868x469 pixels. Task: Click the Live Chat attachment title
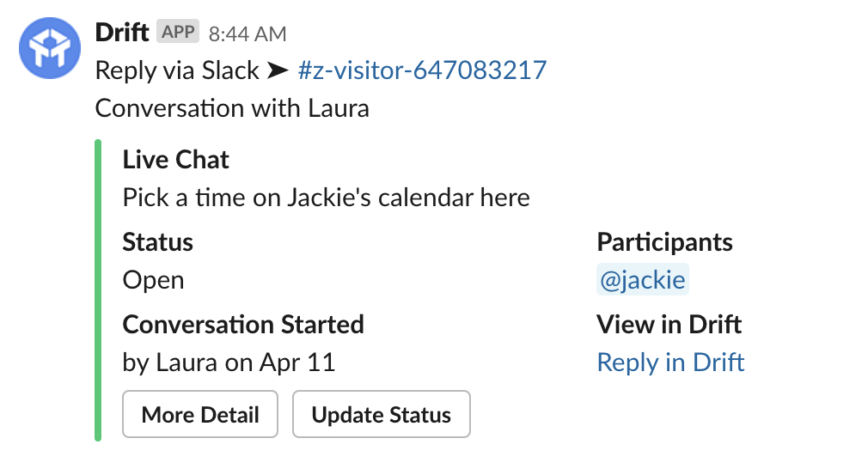176,160
